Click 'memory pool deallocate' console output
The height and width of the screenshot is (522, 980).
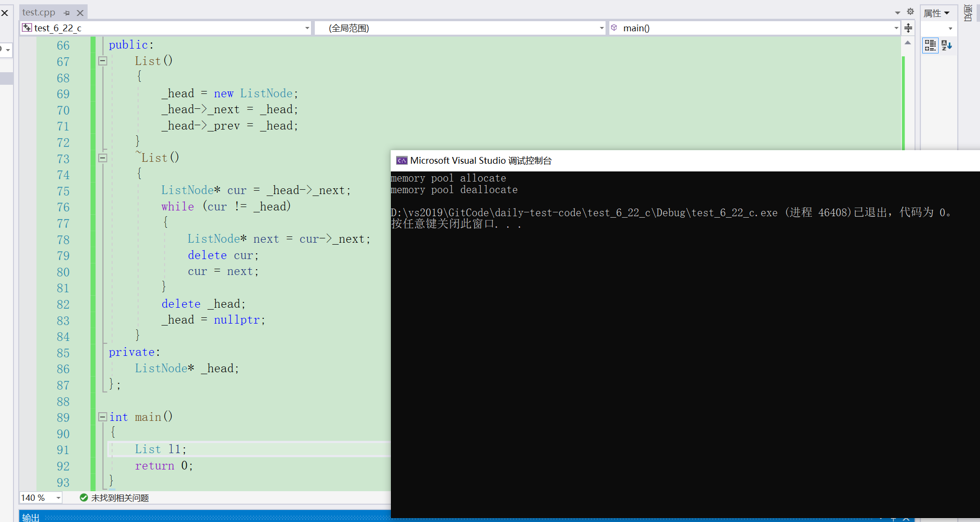pos(454,190)
